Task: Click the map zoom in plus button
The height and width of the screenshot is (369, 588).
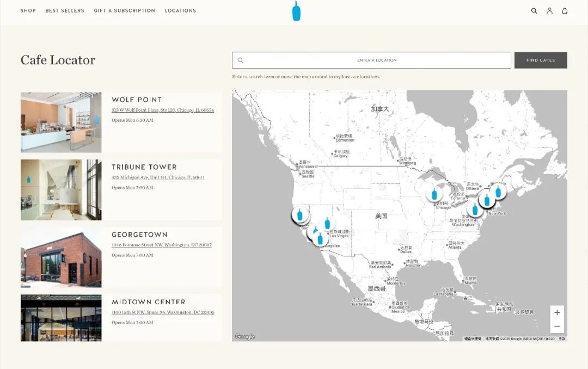Action: (557, 313)
